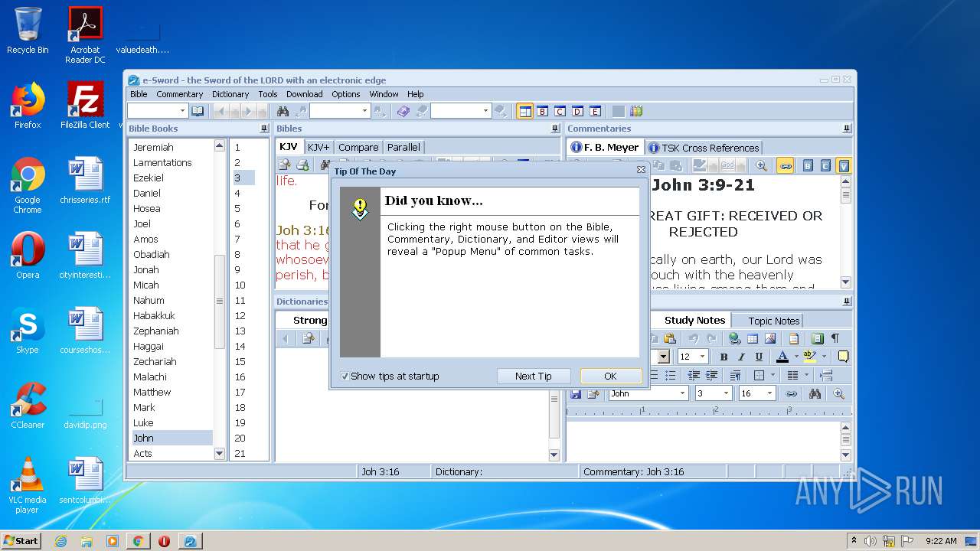Open the Commentary menu
Viewport: 980px width, 551px height.
(180, 94)
